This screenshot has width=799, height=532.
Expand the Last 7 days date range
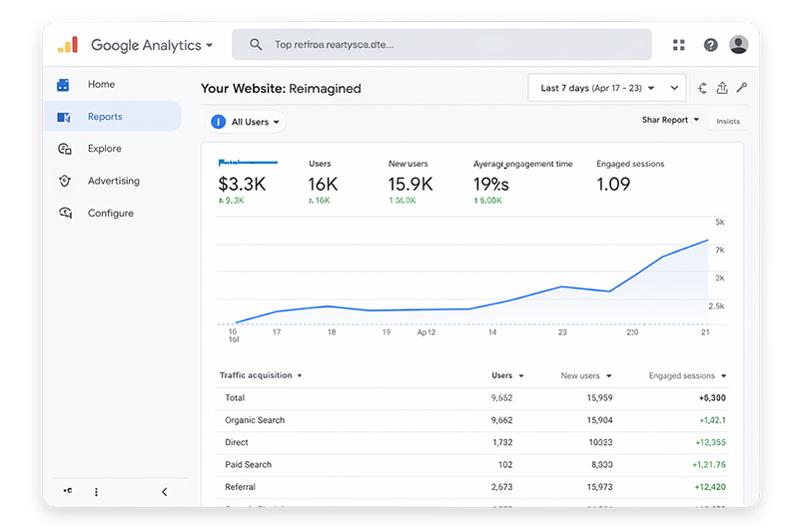[x=606, y=88]
